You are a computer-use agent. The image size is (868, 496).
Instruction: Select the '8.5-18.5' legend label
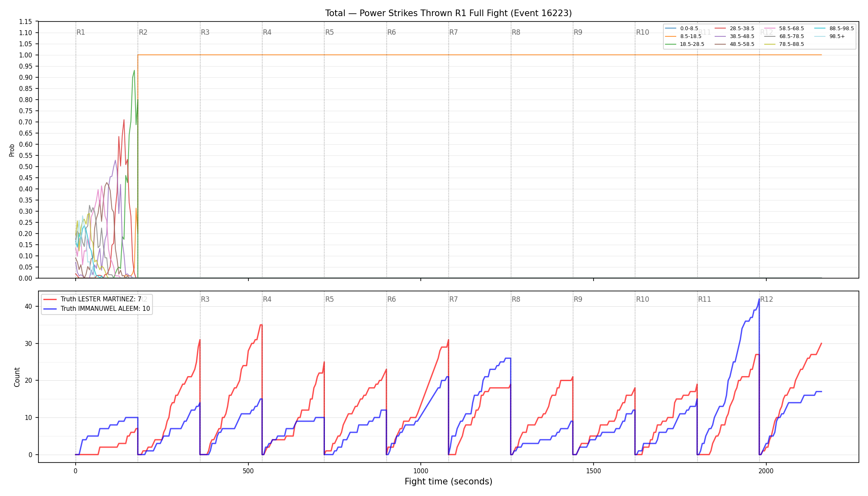(691, 36)
